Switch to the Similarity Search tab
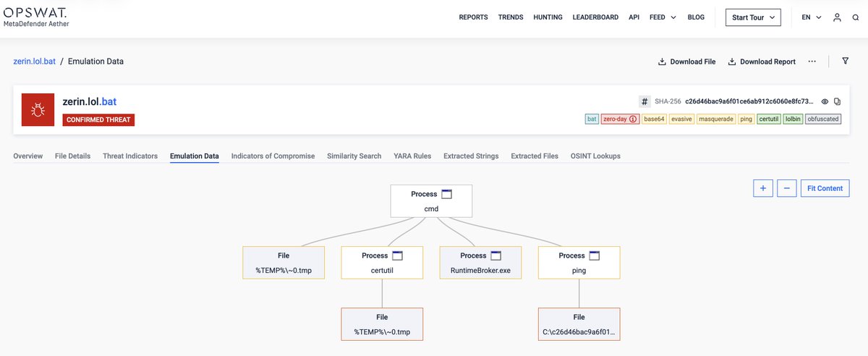Viewport: 868px width, 356px height. tap(354, 156)
